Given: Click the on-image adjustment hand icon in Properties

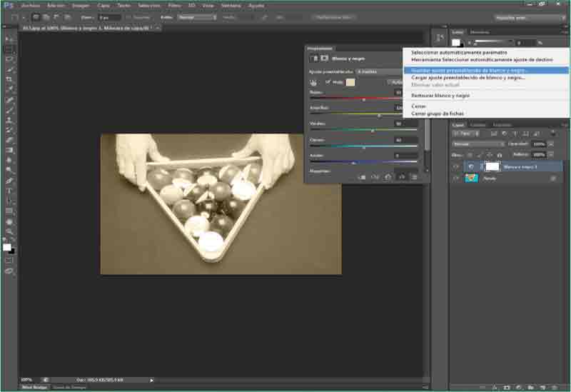Looking at the screenshot, I should click(313, 82).
